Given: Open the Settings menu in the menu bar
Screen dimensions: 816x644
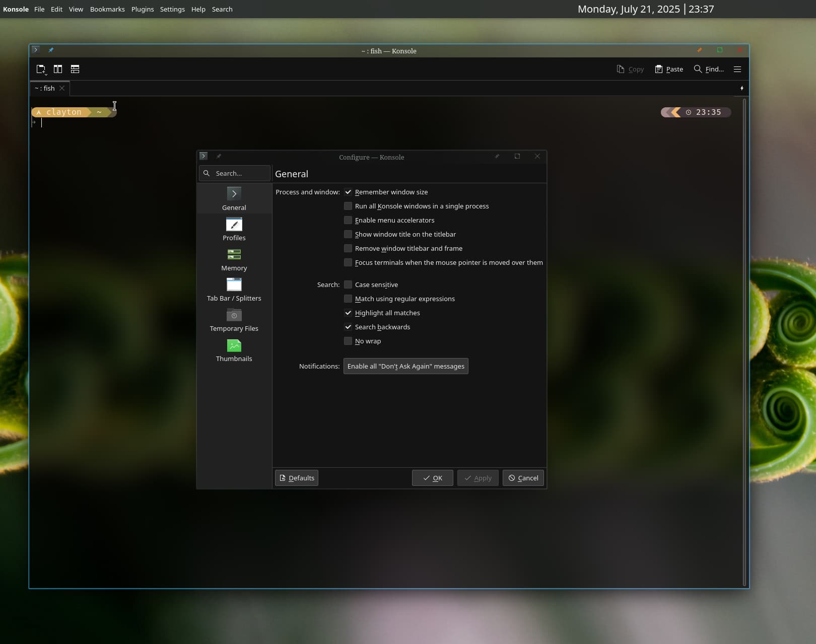Looking at the screenshot, I should click(x=172, y=10).
